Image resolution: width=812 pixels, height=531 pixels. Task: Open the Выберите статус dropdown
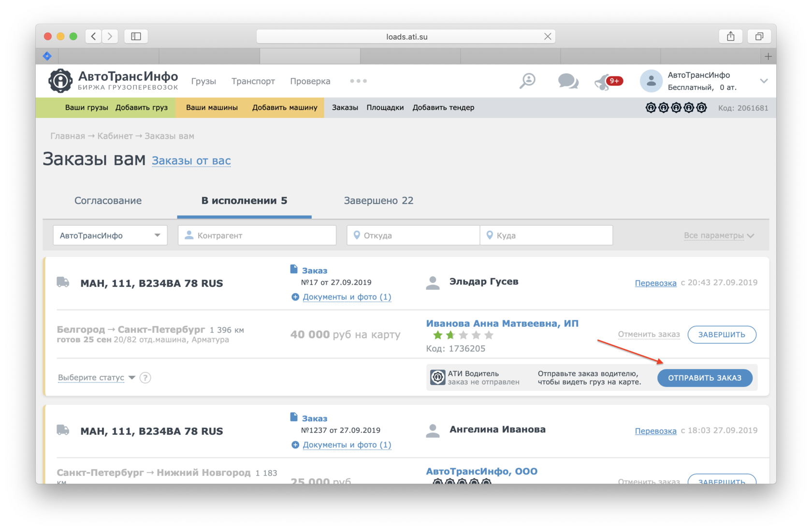[96, 378]
